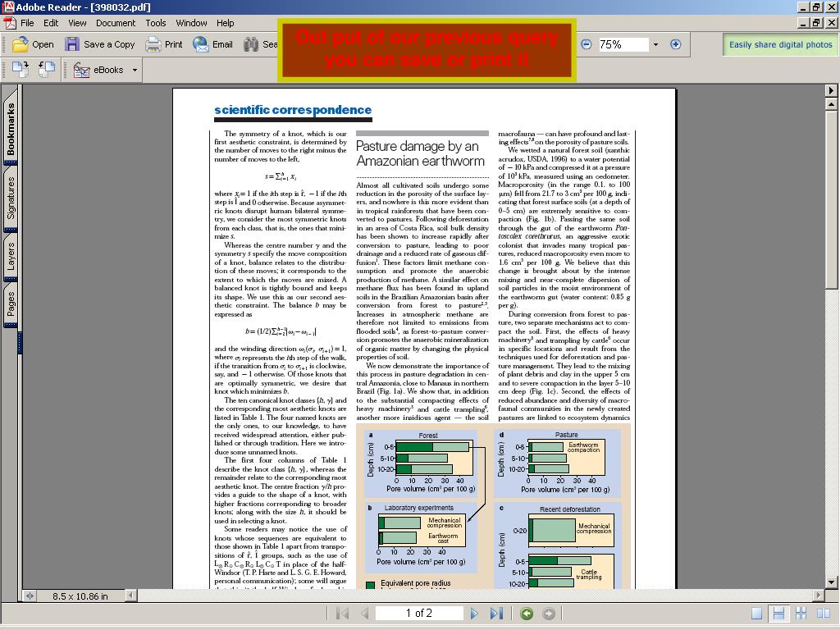Click the Adobe Reader icon in the title bar
Screen dimensions: 840x630
pos(8,7)
